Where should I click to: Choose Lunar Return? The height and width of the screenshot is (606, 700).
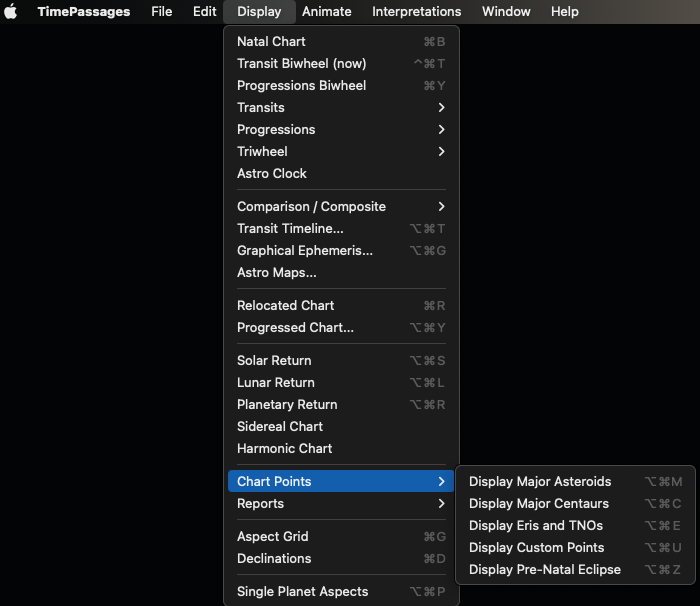341,383
